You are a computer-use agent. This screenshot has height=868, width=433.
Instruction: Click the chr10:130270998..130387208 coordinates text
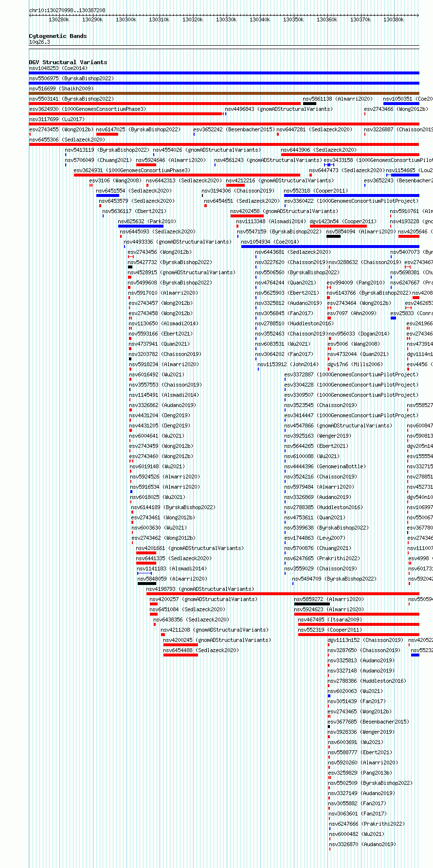[x=67, y=10]
